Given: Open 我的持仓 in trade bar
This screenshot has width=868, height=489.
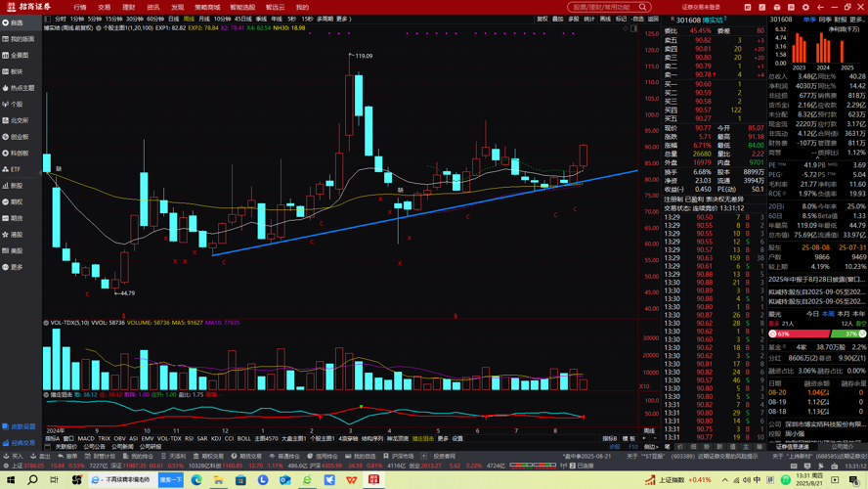Looking at the screenshot, I should pyautogui.click(x=139, y=457).
